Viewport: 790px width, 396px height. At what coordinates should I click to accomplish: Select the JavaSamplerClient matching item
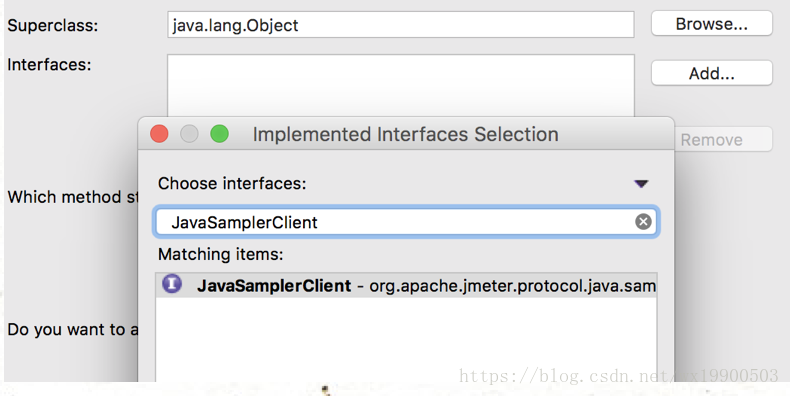406,286
